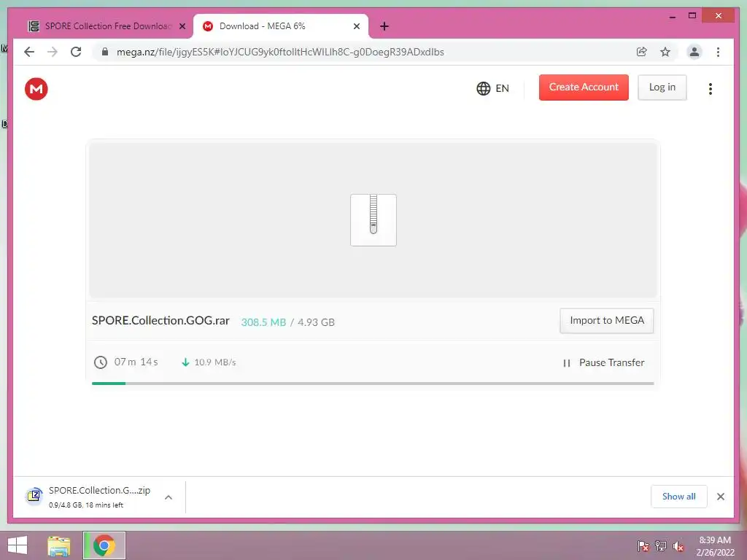Click the Log in button
Image resolution: width=747 pixels, height=560 pixels.
pyautogui.click(x=662, y=87)
